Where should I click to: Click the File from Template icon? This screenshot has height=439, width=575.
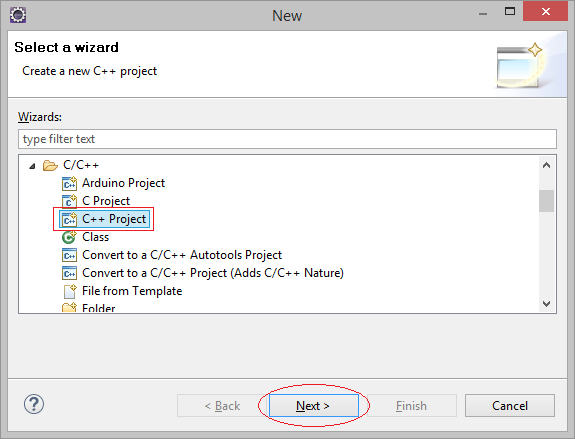pos(69,291)
